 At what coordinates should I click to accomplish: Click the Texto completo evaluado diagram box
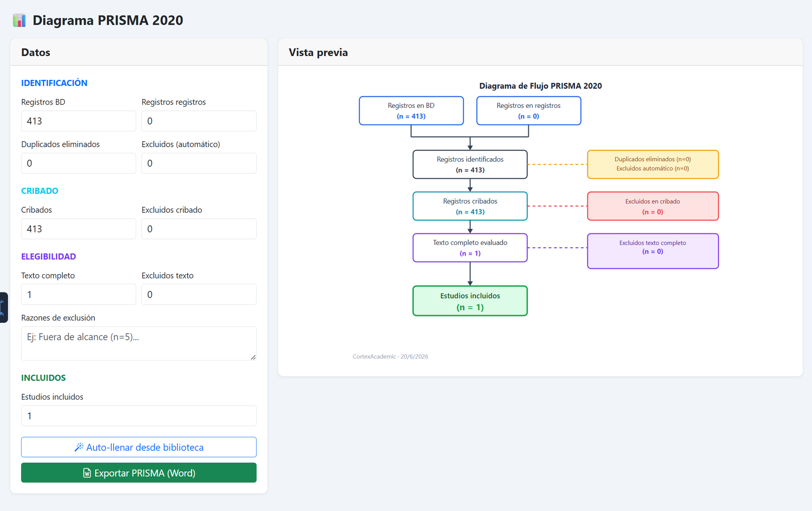click(470, 248)
